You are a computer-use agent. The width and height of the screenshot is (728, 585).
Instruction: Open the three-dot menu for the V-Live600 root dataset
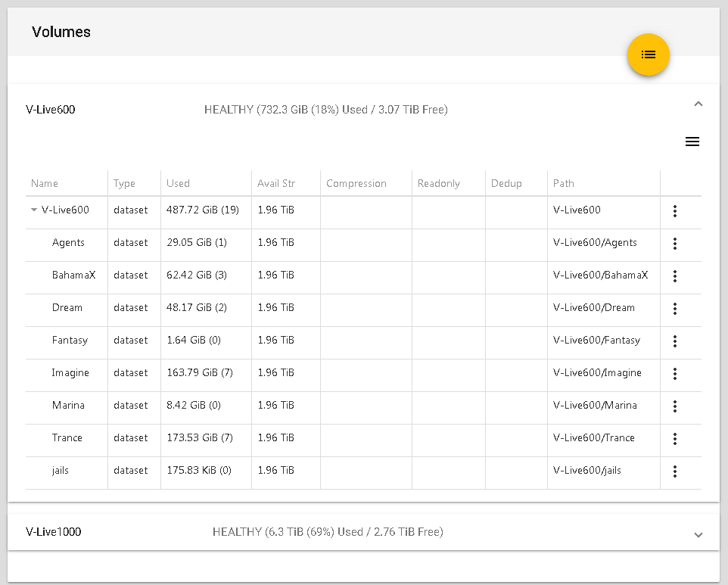pyautogui.click(x=675, y=211)
